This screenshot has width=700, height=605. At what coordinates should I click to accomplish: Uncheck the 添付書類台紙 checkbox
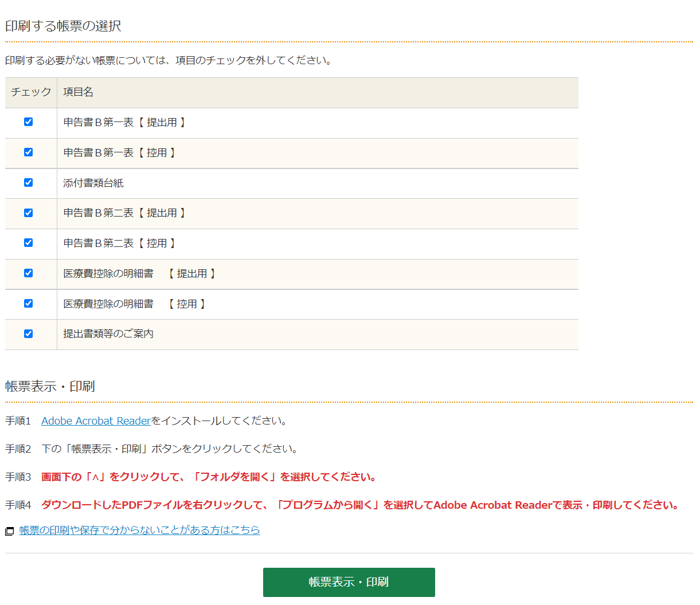pos(28,183)
